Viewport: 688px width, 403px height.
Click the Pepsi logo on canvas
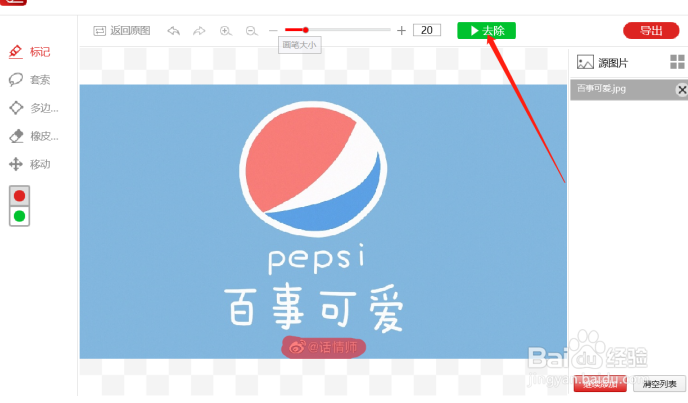pyautogui.click(x=313, y=169)
